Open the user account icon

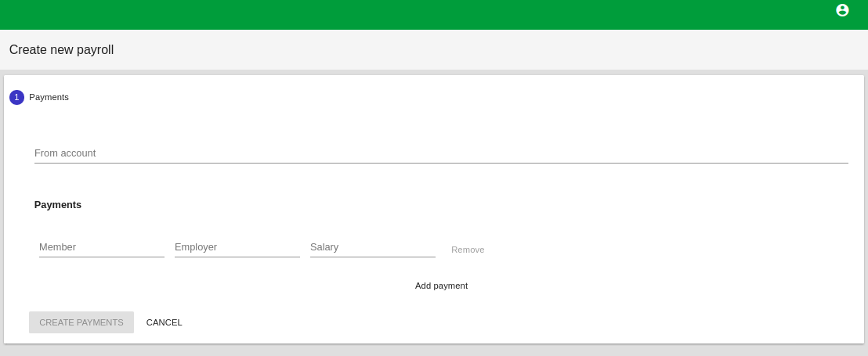point(842,10)
